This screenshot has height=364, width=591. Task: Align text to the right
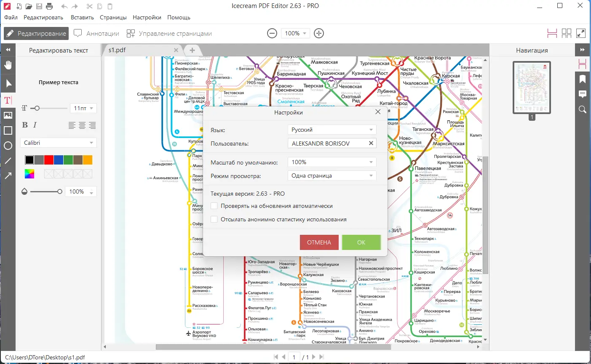(92, 125)
